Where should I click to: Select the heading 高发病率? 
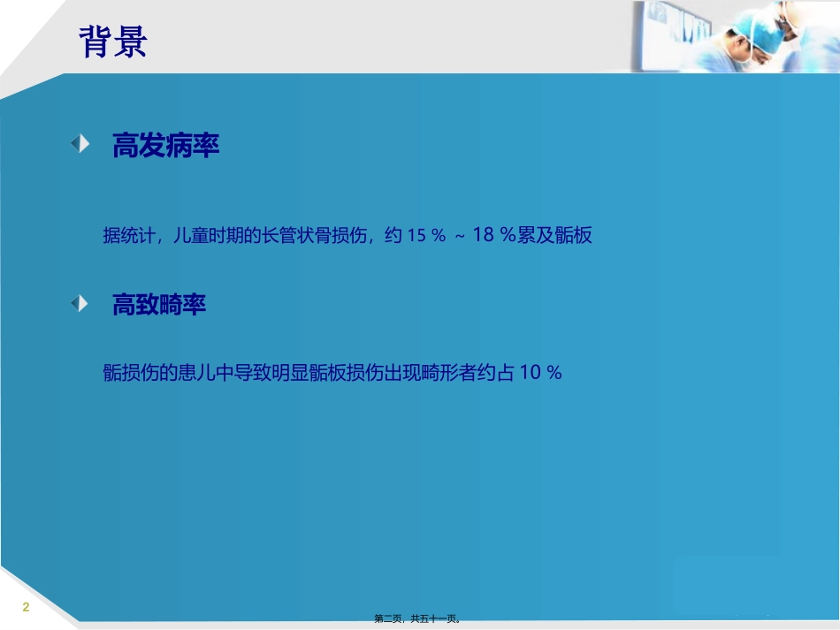coord(165,145)
